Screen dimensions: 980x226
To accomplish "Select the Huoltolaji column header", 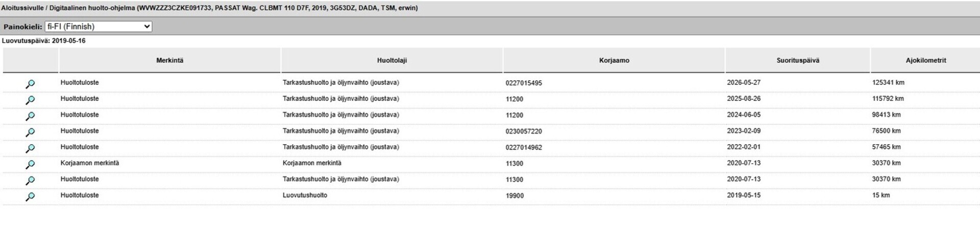I will [392, 60].
